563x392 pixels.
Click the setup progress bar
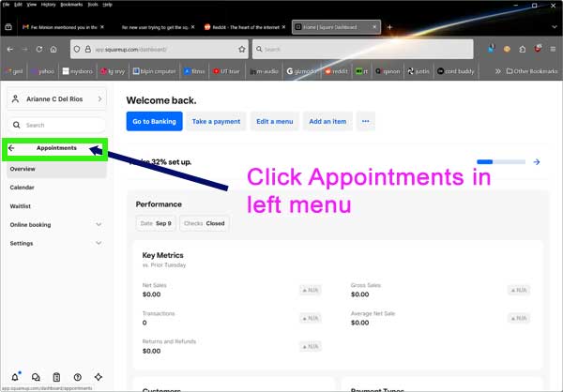[x=501, y=162]
